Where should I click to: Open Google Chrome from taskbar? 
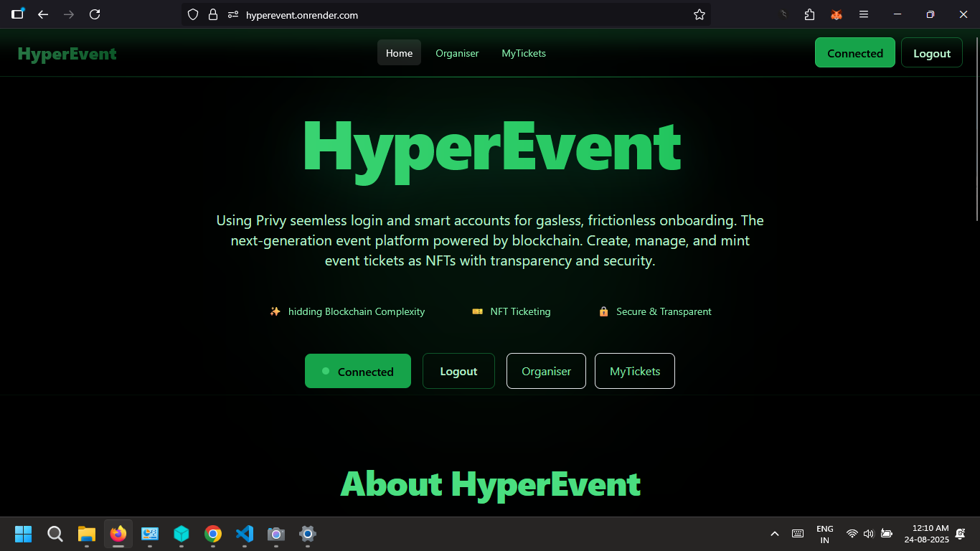213,534
